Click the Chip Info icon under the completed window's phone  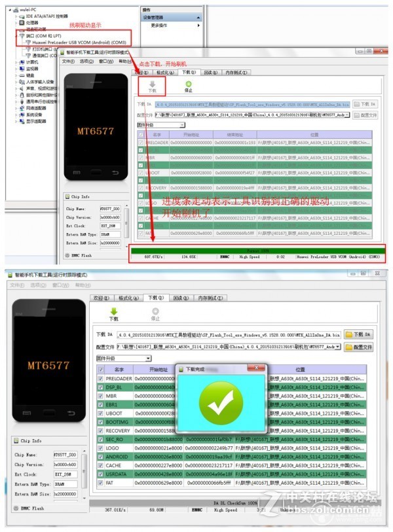(16, 440)
